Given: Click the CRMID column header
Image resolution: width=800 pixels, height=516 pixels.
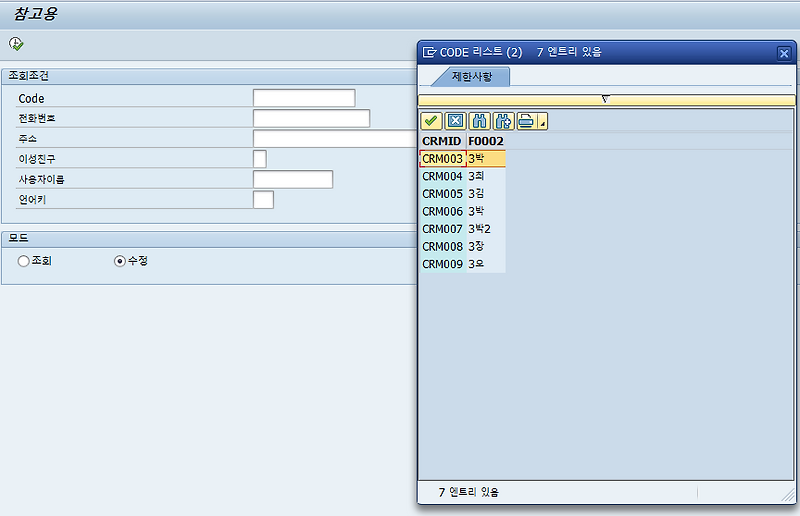Looking at the screenshot, I should click(442, 141).
